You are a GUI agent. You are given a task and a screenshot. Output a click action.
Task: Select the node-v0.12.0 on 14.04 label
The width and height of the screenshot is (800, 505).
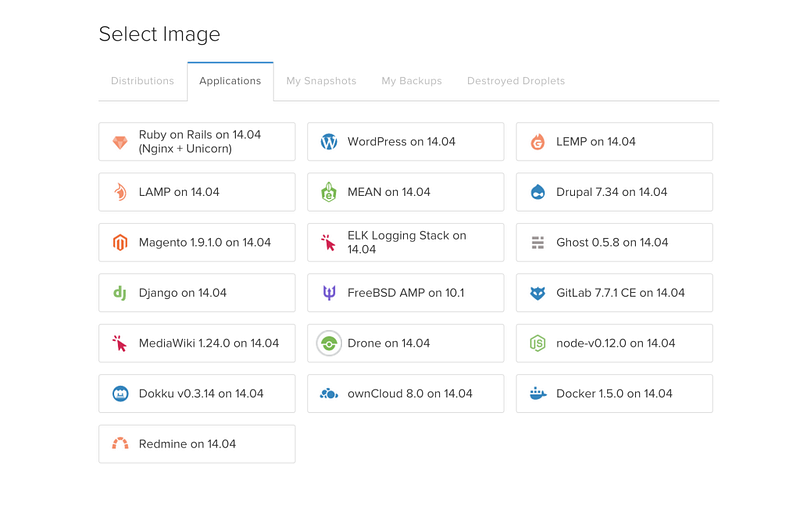[x=616, y=344]
